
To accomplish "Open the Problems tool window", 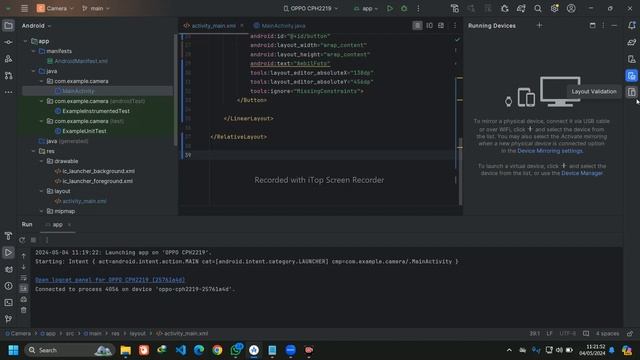I will (x=8, y=286).
